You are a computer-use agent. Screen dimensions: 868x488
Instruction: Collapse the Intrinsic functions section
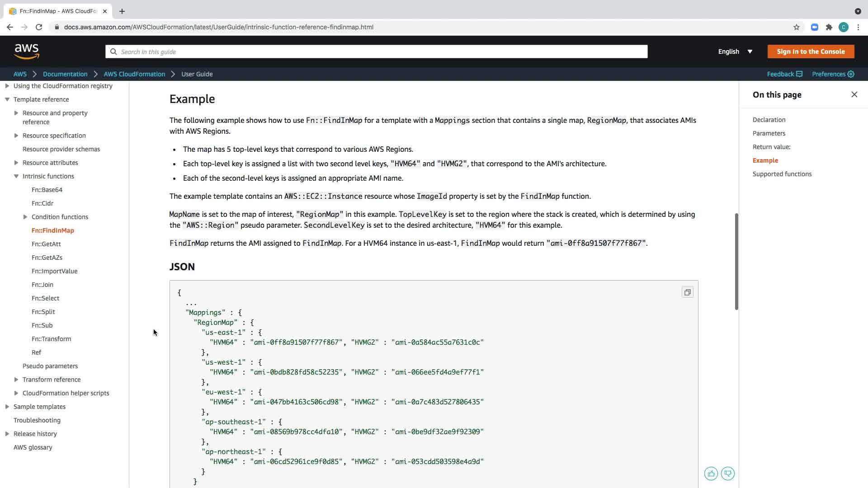click(x=16, y=176)
